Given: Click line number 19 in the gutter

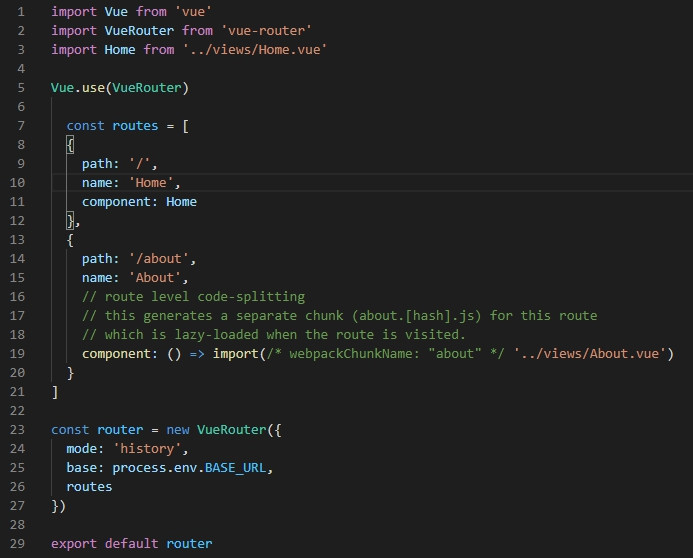Looking at the screenshot, I should [x=17, y=353].
